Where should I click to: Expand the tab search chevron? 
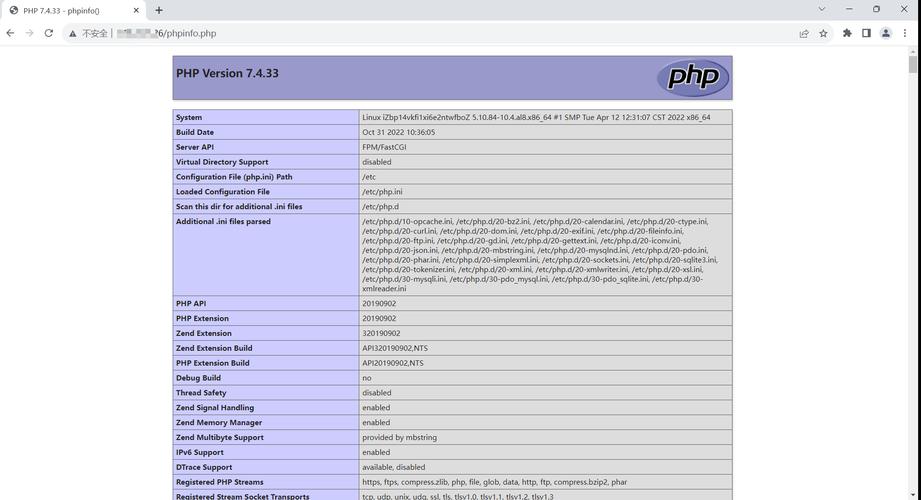[x=822, y=9]
